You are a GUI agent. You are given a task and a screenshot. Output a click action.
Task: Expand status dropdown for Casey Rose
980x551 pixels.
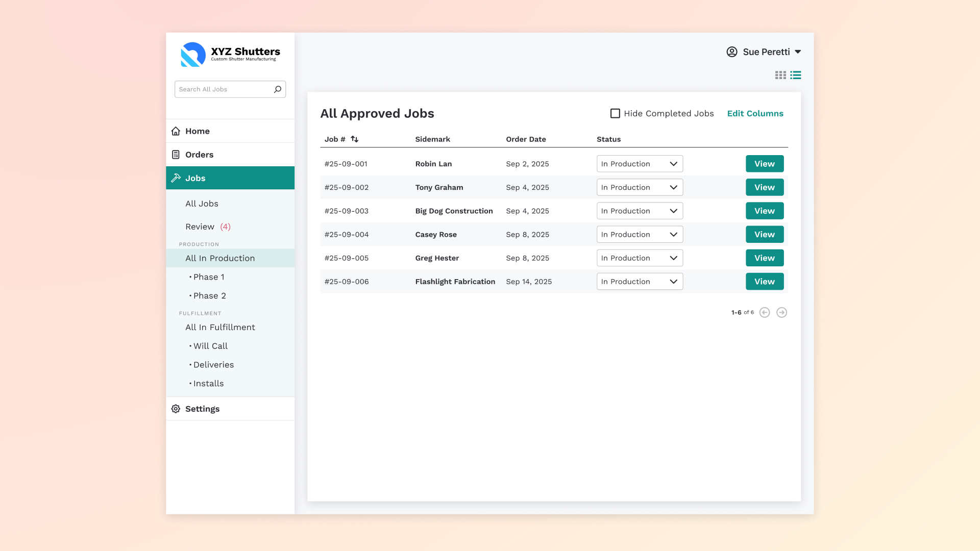pyautogui.click(x=640, y=235)
